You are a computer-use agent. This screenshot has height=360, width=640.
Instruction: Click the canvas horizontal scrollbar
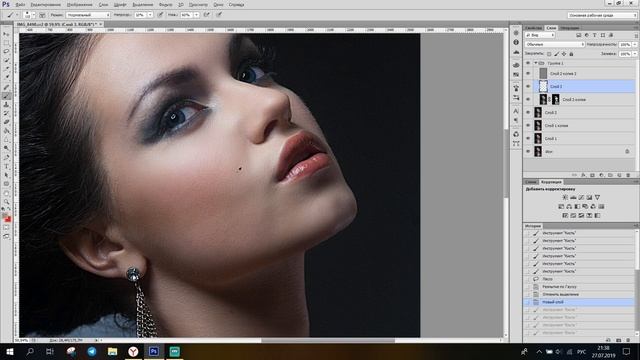click(x=328, y=340)
